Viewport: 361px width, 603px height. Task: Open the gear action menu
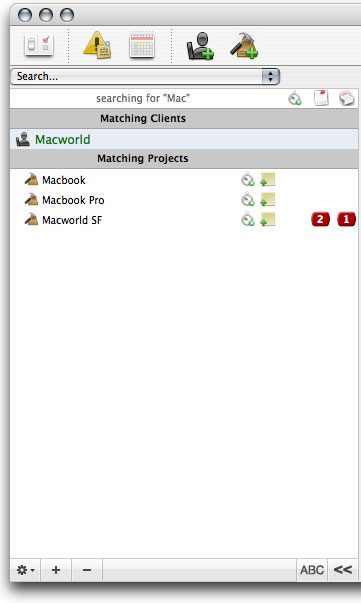25,570
